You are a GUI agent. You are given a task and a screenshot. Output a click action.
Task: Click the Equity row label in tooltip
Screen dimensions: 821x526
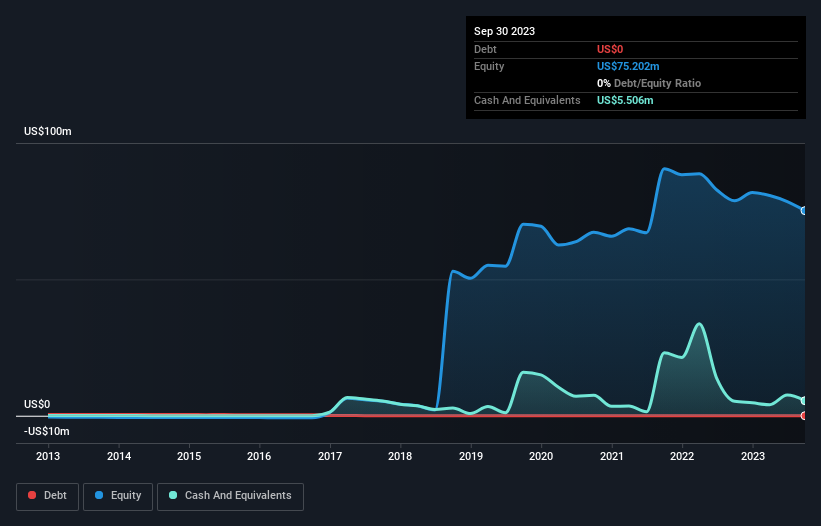pyautogui.click(x=489, y=66)
